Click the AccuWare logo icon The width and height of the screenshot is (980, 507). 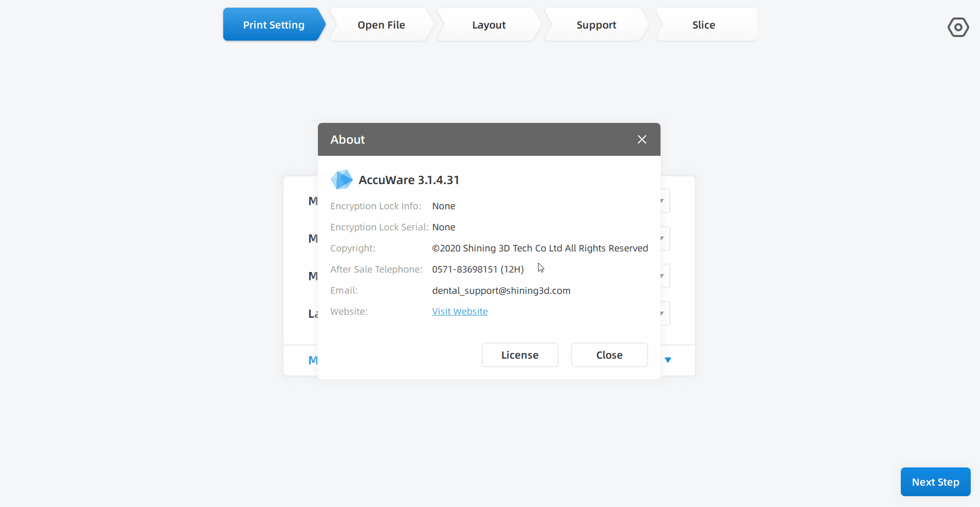341,179
